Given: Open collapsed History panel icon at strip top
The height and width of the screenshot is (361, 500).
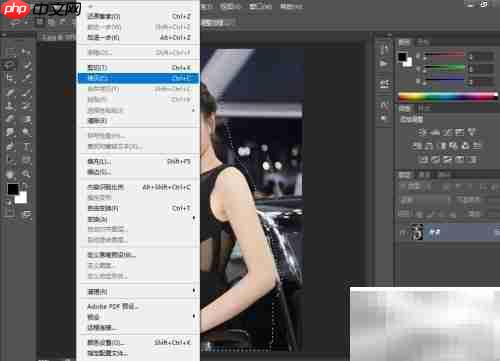Looking at the screenshot, I should (x=384, y=50).
